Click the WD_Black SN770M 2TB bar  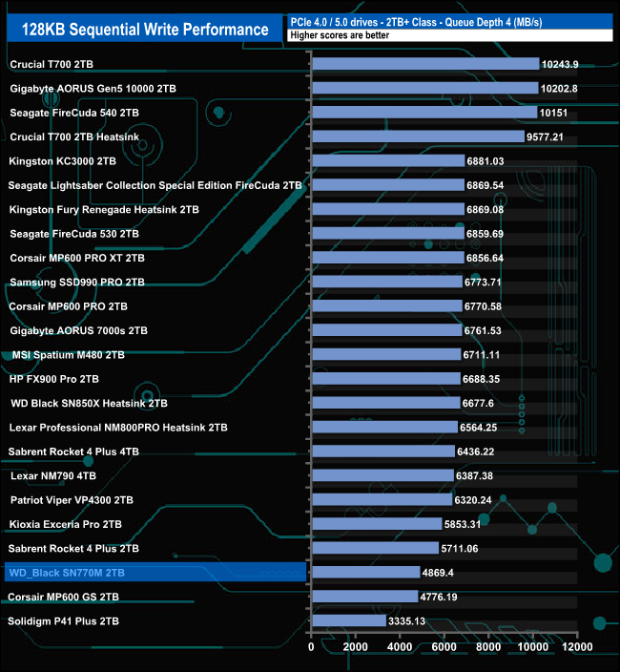(366, 572)
